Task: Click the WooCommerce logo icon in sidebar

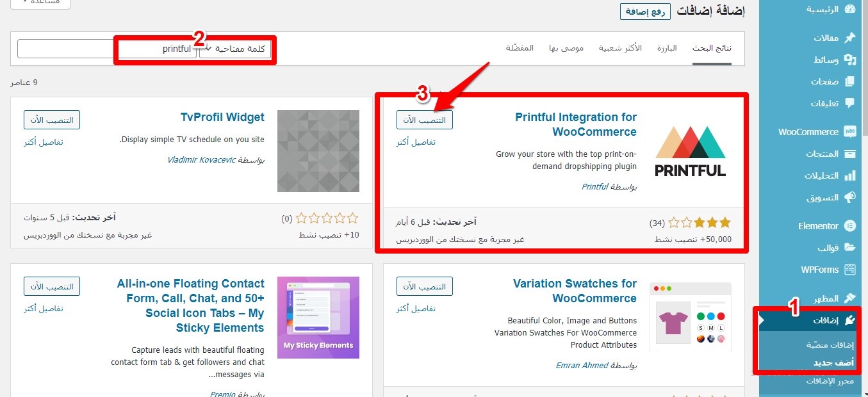Action: pyautogui.click(x=850, y=132)
